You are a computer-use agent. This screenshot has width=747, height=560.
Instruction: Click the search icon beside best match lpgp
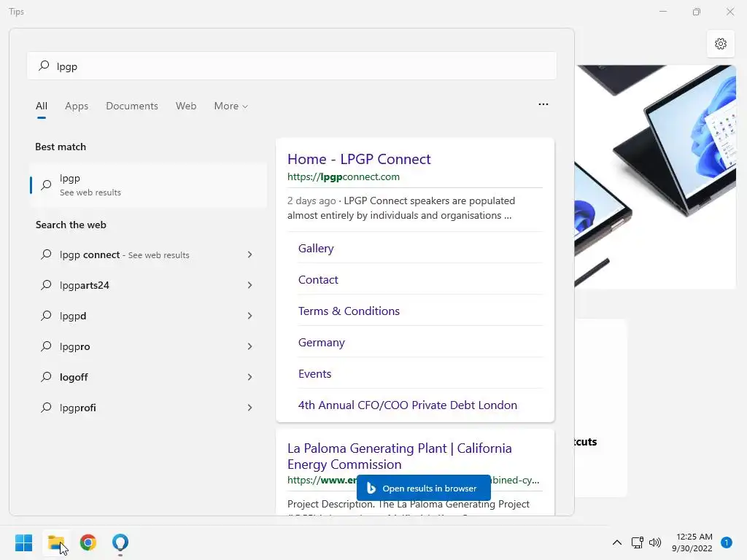click(46, 185)
